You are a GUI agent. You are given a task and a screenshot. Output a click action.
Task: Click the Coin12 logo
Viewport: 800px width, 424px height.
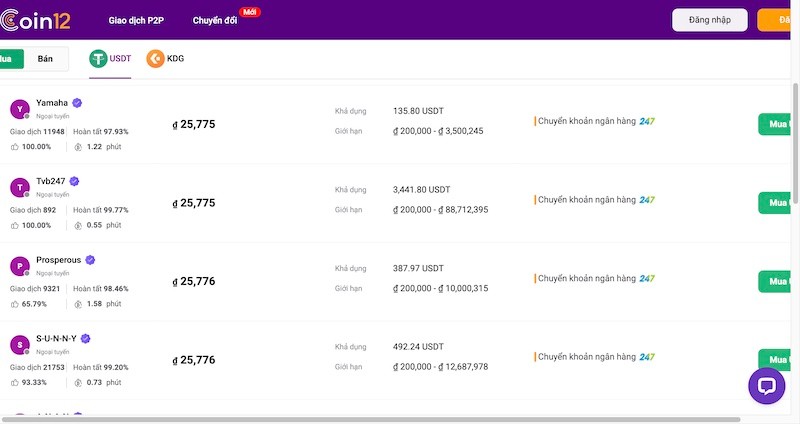coord(35,20)
